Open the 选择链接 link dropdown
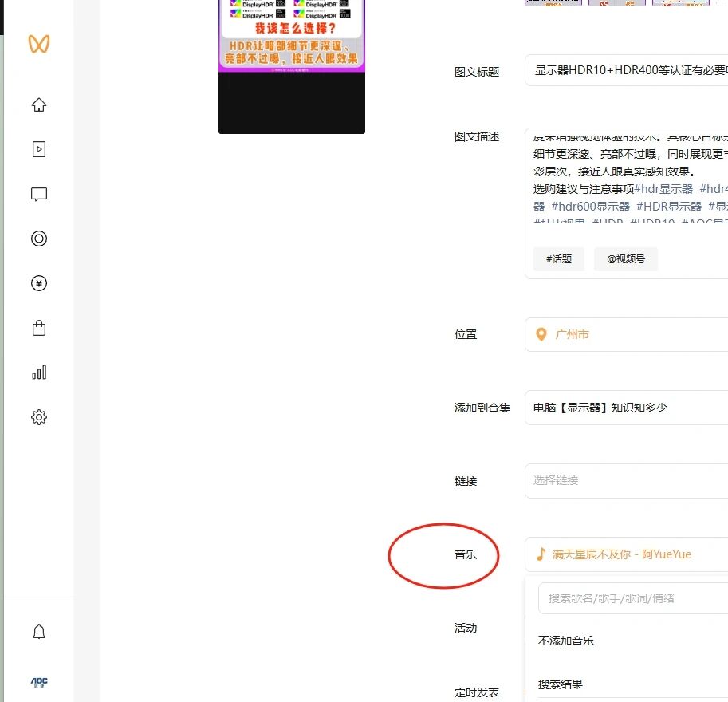The height and width of the screenshot is (702, 728). coord(626,481)
